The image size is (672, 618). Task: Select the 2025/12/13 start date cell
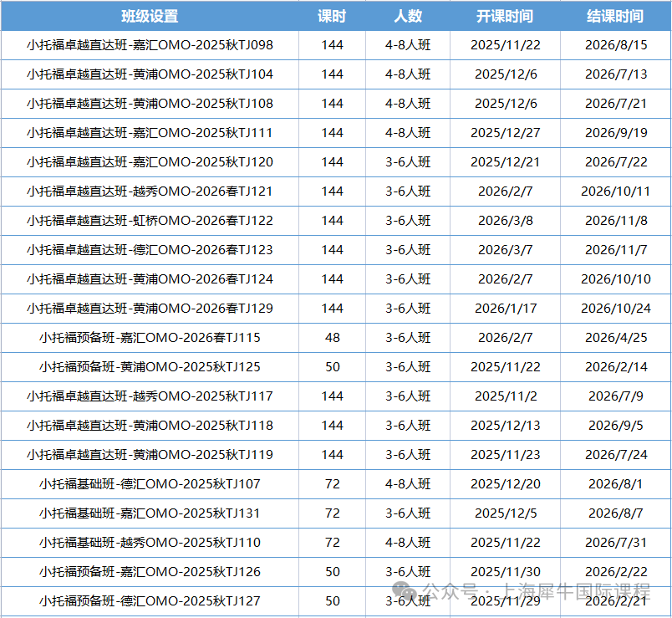(505, 426)
